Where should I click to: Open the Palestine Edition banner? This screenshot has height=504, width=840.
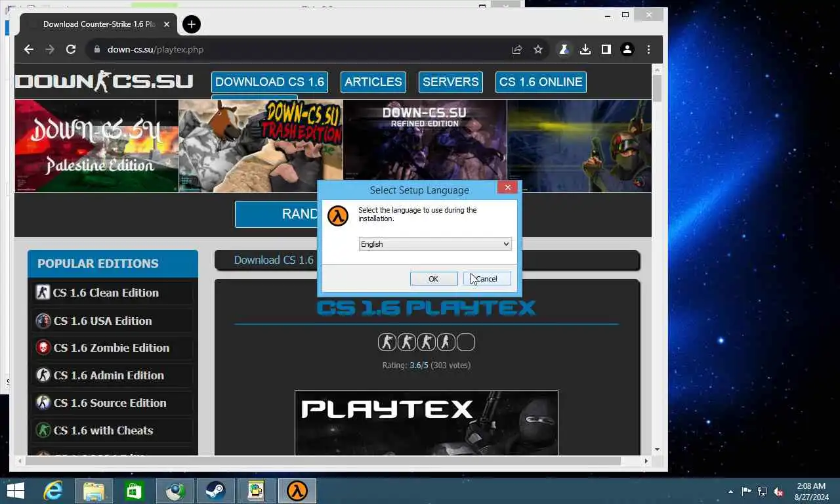[x=96, y=146]
